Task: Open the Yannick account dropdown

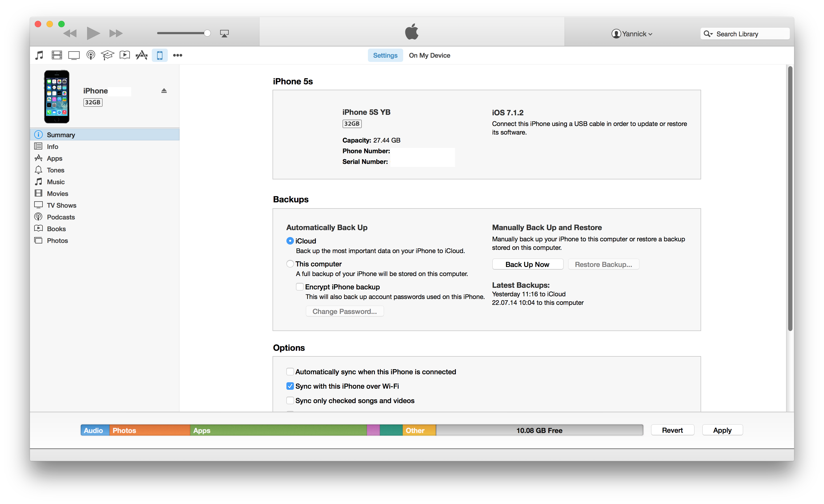Action: tap(632, 34)
